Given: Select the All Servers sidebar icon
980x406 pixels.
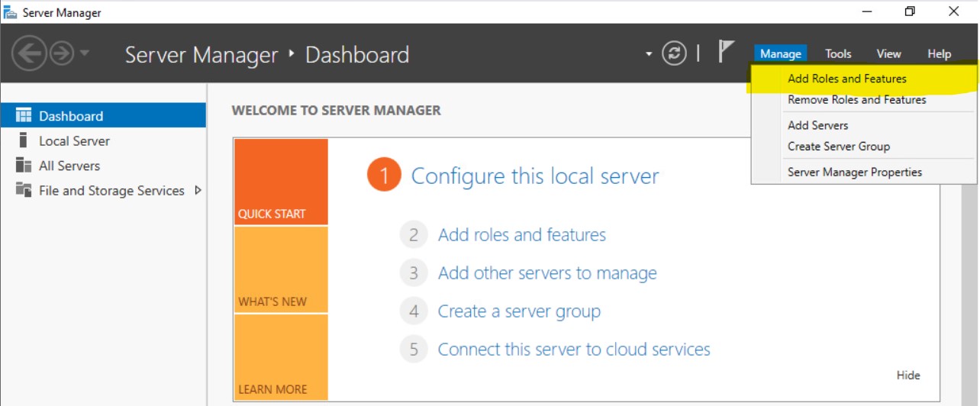Looking at the screenshot, I should [24, 166].
